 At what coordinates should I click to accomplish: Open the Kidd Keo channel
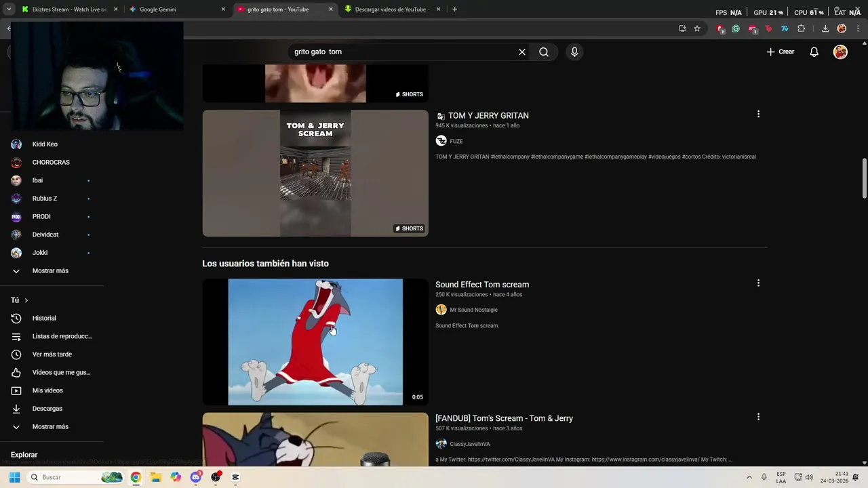pos(52,144)
